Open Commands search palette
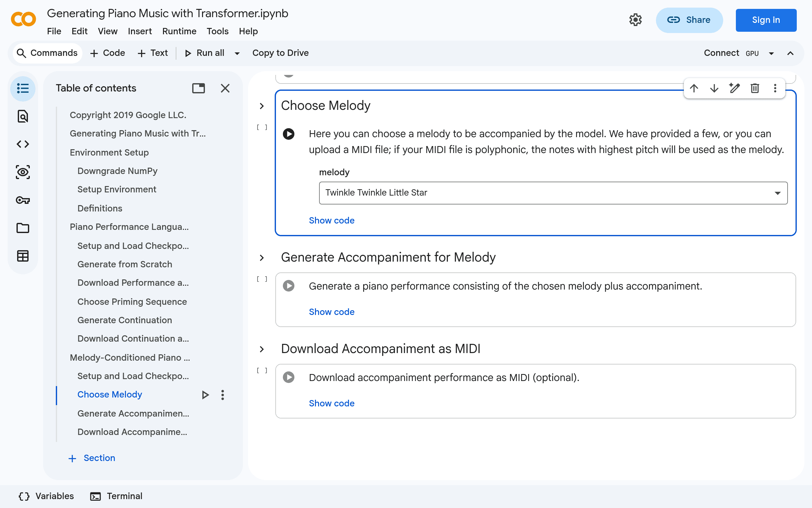The width and height of the screenshot is (812, 508). [x=47, y=53]
